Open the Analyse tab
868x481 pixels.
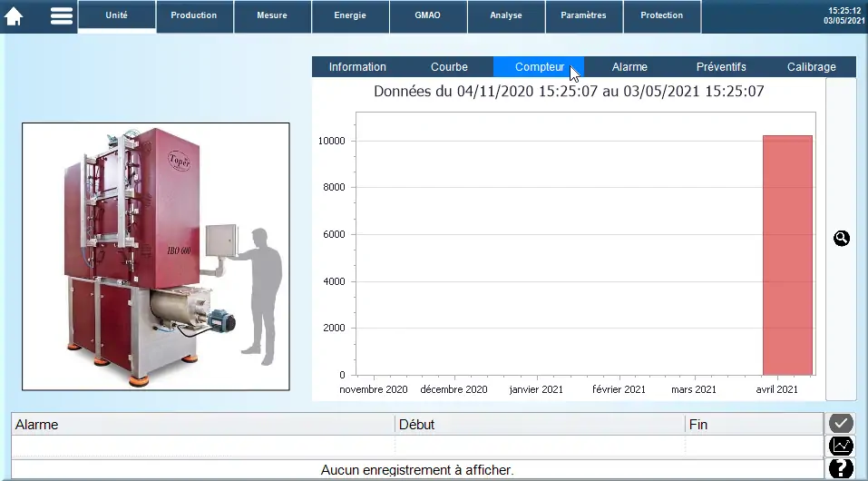506,15
